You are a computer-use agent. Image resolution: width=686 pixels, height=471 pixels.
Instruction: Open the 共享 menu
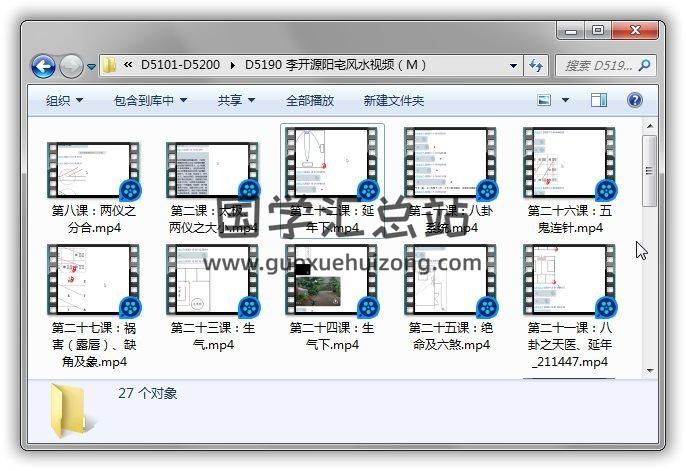tap(236, 101)
